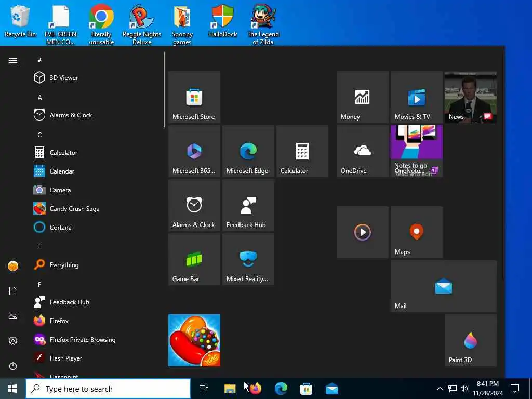Open the Pictures shortcut in Start sidebar
Viewport: 532px width, 399px height.
tap(13, 316)
